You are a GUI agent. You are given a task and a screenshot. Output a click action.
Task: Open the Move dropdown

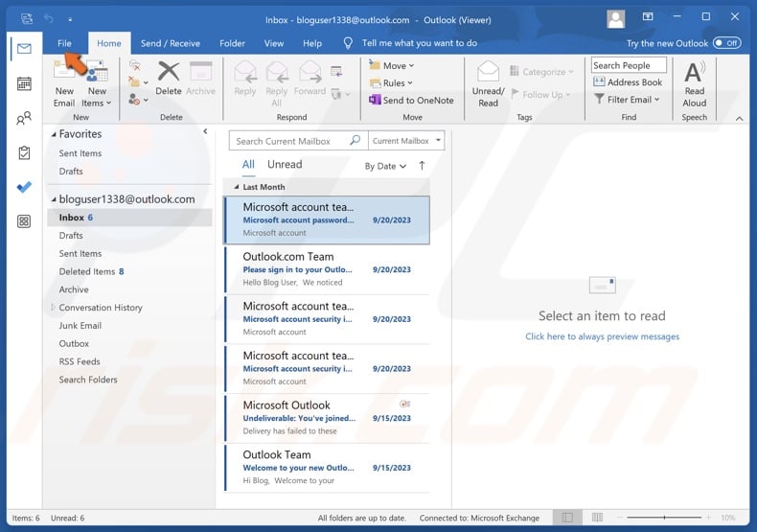[x=392, y=65]
